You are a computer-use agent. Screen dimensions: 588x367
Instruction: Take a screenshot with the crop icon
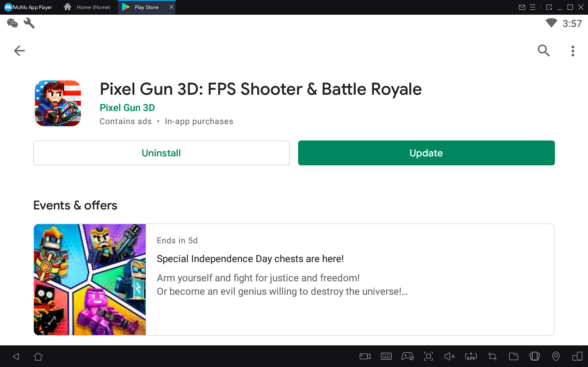(x=492, y=356)
